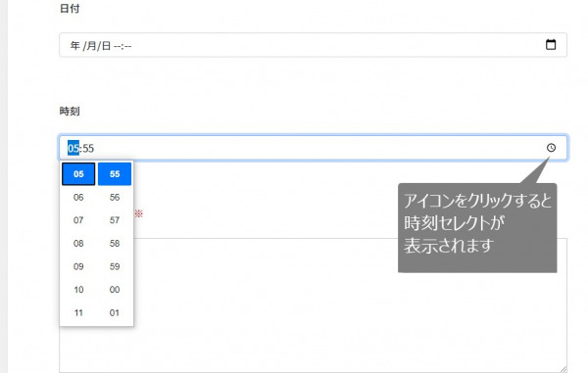
Task: Open the calendar picker icon in date field
Action: (551, 45)
